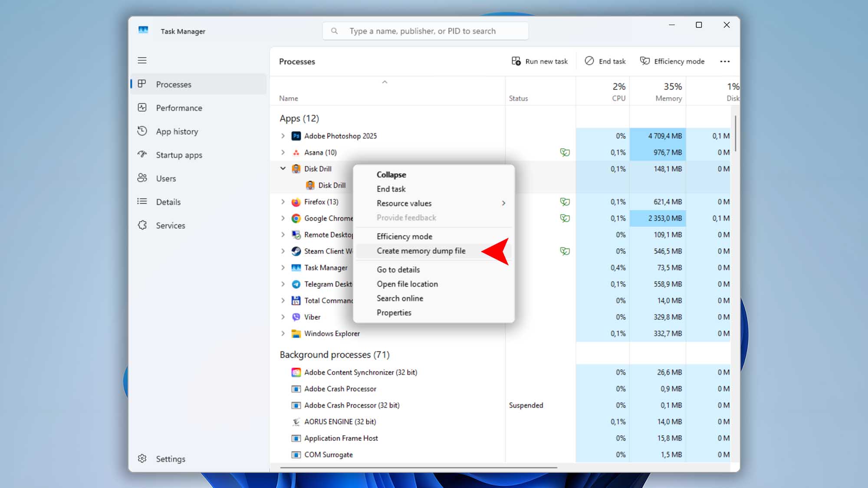
Task: Collapse the Disk Drill process group
Action: [283, 168]
